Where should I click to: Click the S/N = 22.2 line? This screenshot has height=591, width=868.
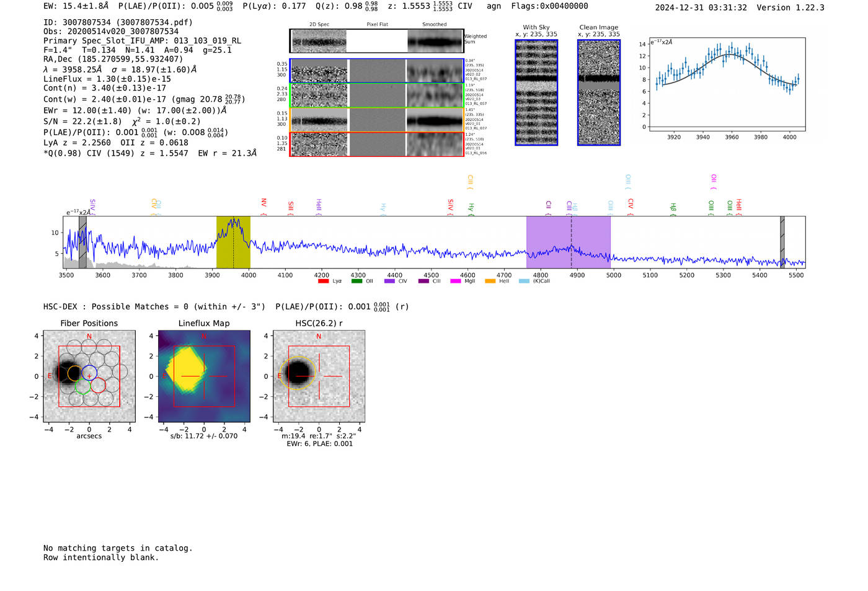pos(122,122)
